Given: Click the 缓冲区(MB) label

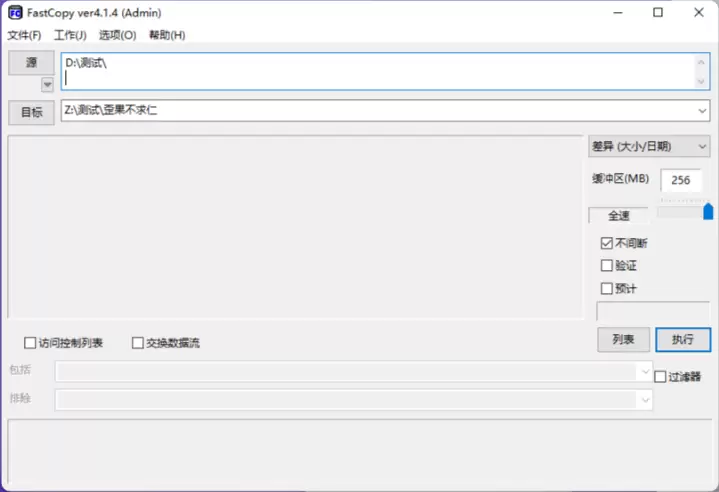Looking at the screenshot, I should 620,178.
